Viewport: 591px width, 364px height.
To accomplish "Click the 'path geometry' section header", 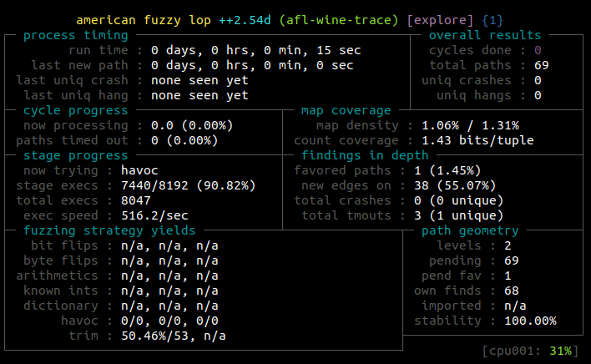I will pos(470,230).
